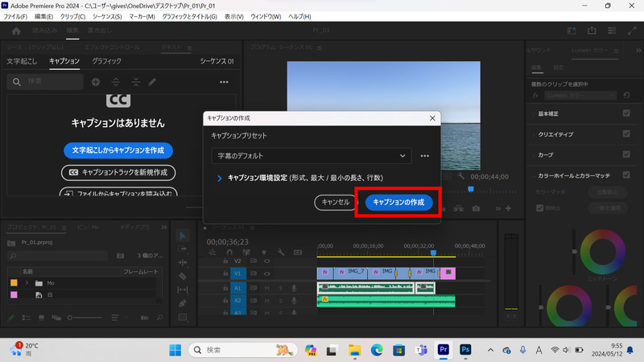The width and height of the screenshot is (644, 362).
Task: Switch to the 文字起こし tab
Action: (22, 61)
